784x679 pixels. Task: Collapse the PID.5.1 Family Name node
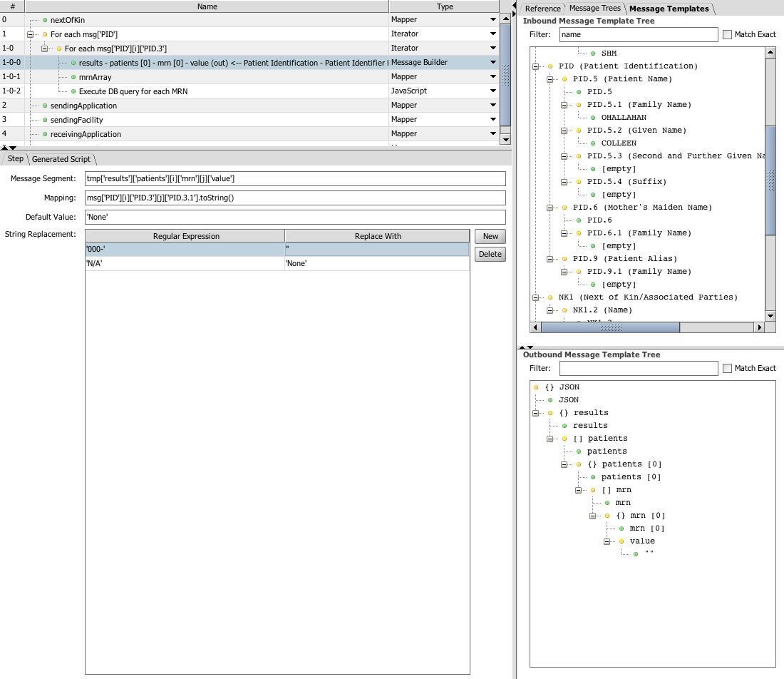click(564, 105)
